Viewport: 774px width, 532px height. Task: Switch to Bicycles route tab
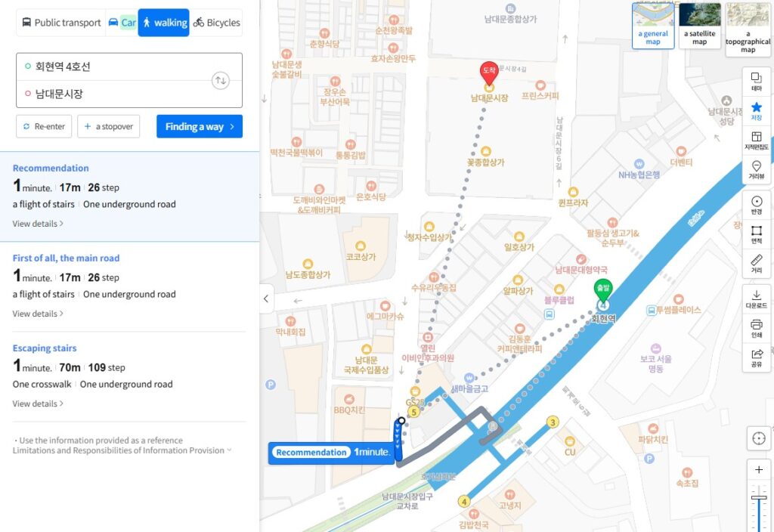pyautogui.click(x=216, y=23)
